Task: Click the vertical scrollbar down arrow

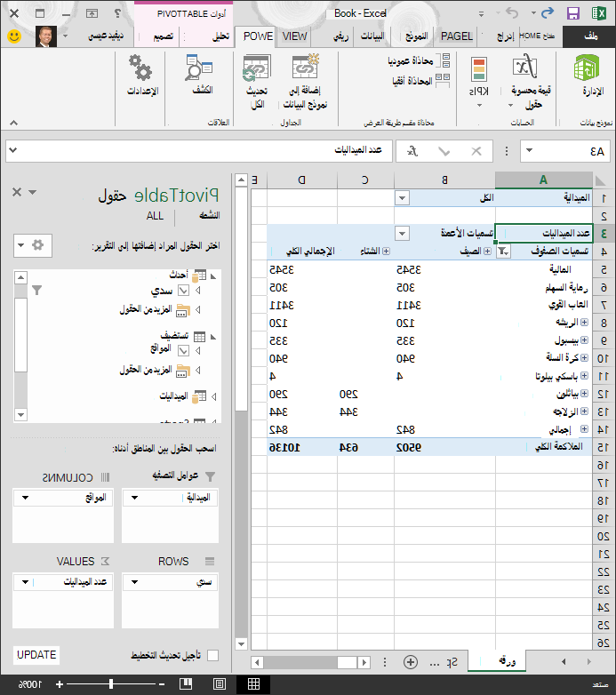Action: click(241, 644)
